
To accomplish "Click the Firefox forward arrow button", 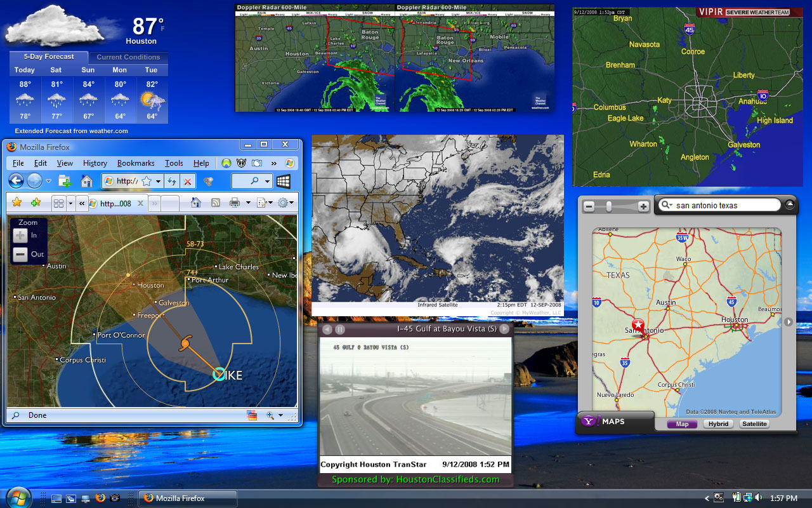I will click(x=34, y=181).
